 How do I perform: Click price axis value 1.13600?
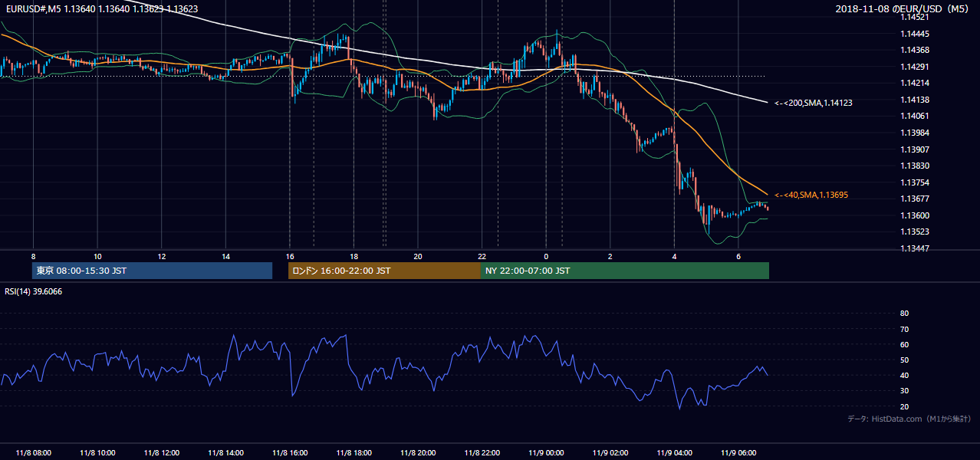click(x=914, y=215)
